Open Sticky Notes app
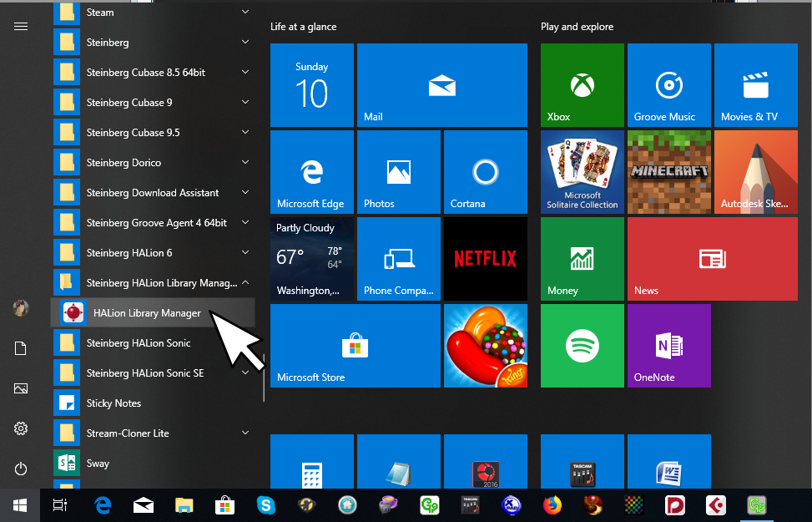 tap(153, 403)
